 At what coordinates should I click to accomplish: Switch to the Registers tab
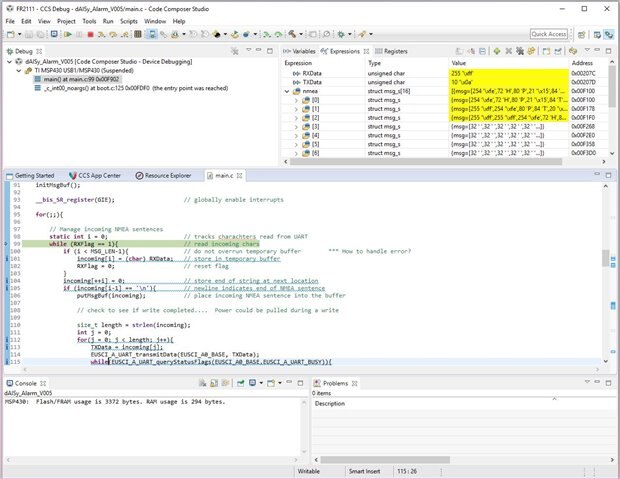(395, 50)
